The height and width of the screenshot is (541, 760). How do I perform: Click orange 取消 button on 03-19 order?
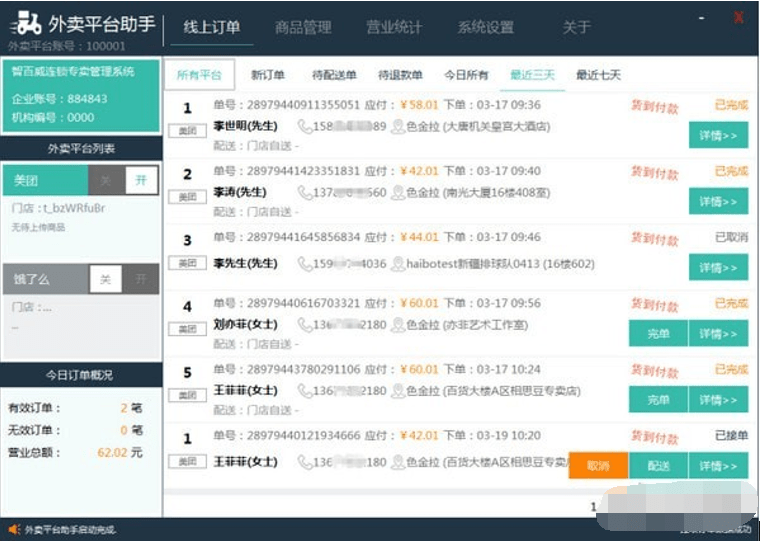(599, 465)
